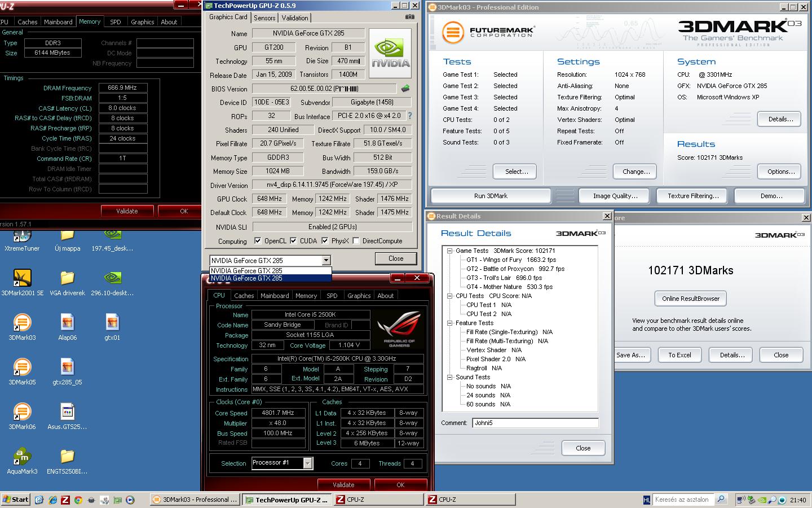Click Validate in the ROG CPU-Z window
Screen dimensions: 812x508
tap(343, 485)
